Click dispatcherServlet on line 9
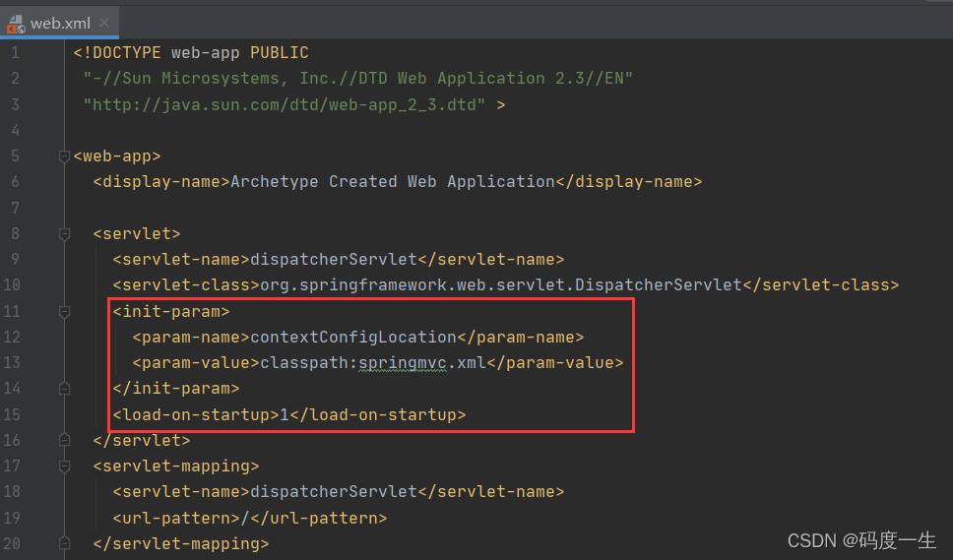Viewport: 953px width, 560px height. tap(334, 260)
